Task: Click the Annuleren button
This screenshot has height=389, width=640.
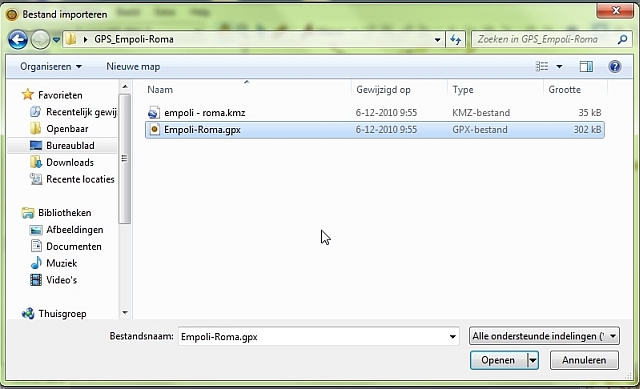Action: click(x=584, y=360)
